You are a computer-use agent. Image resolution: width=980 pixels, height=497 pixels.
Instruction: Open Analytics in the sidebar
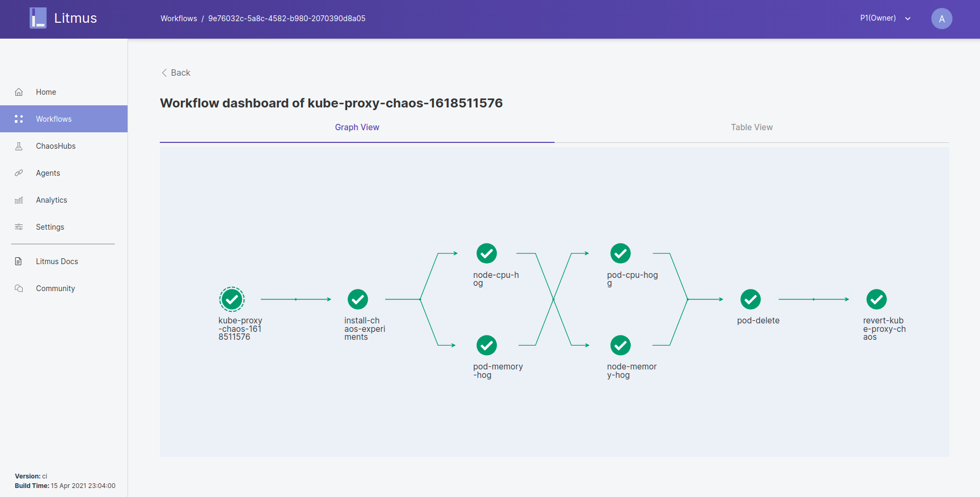(63, 200)
